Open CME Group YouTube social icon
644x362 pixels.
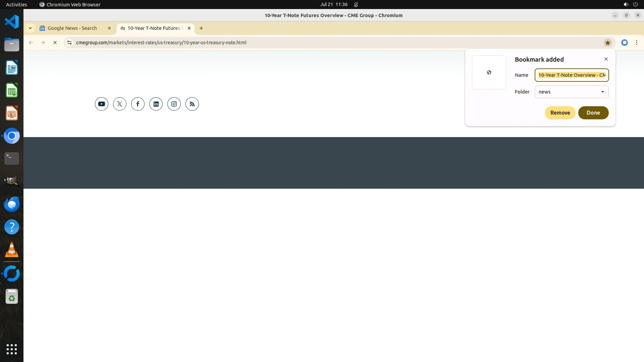pyautogui.click(x=101, y=104)
